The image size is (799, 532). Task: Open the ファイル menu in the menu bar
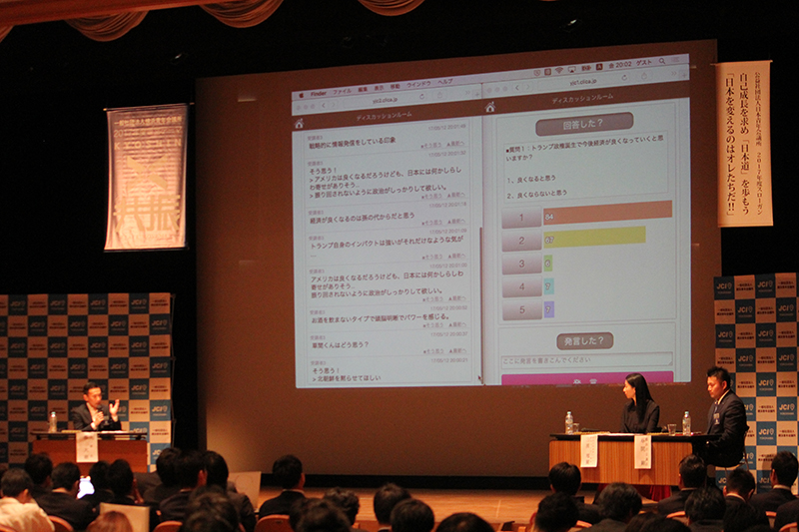click(343, 90)
